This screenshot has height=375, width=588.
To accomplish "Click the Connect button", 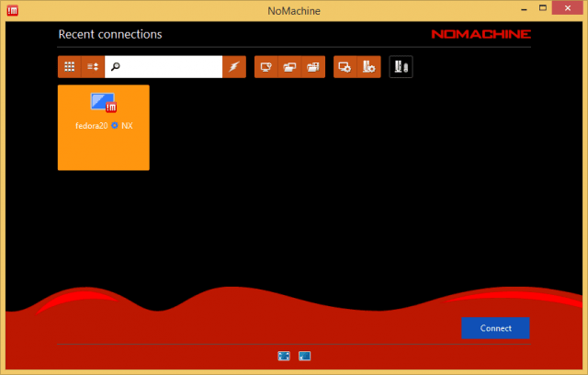I will click(x=495, y=328).
